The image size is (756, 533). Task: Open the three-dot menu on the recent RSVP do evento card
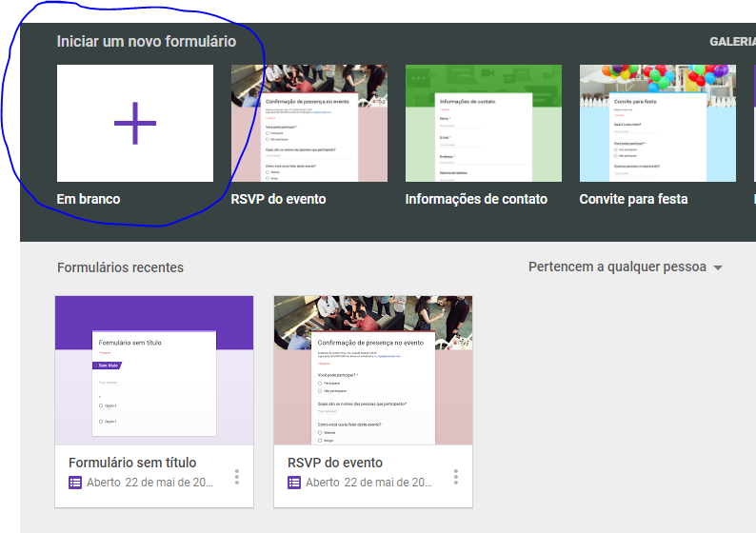point(456,476)
